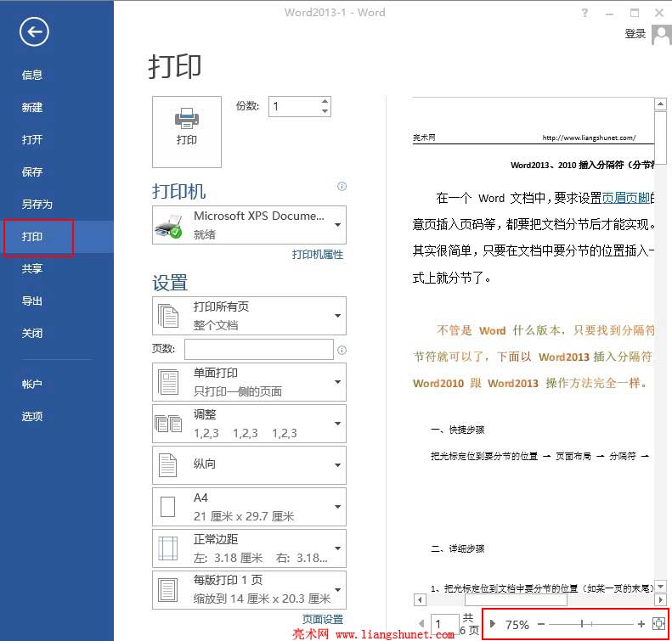672x641 pixels.
Task: Go back using the circled arrow
Action: [34, 31]
